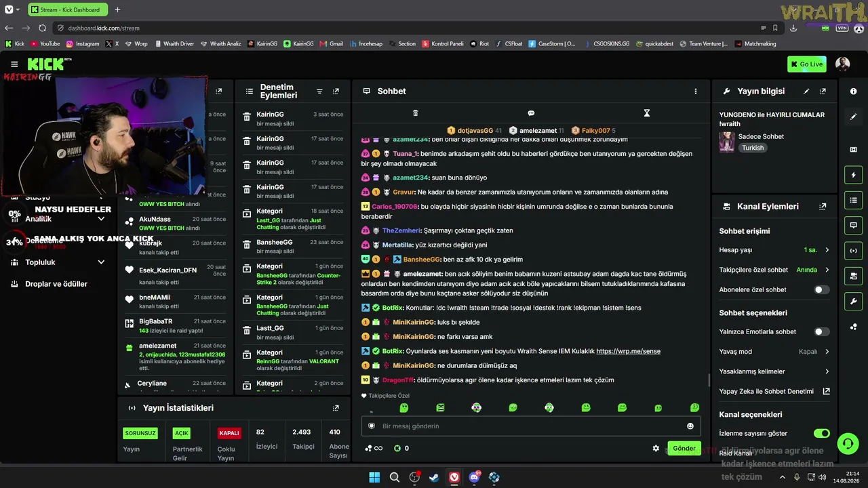The width and height of the screenshot is (868, 488).
Task: Open the Windows Start menu
Action: click(x=374, y=477)
